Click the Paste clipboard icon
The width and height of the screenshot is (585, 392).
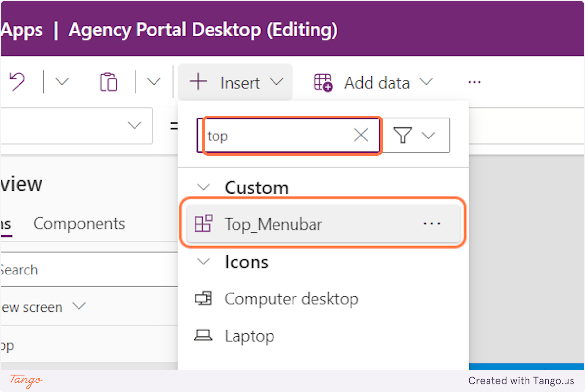(x=108, y=82)
